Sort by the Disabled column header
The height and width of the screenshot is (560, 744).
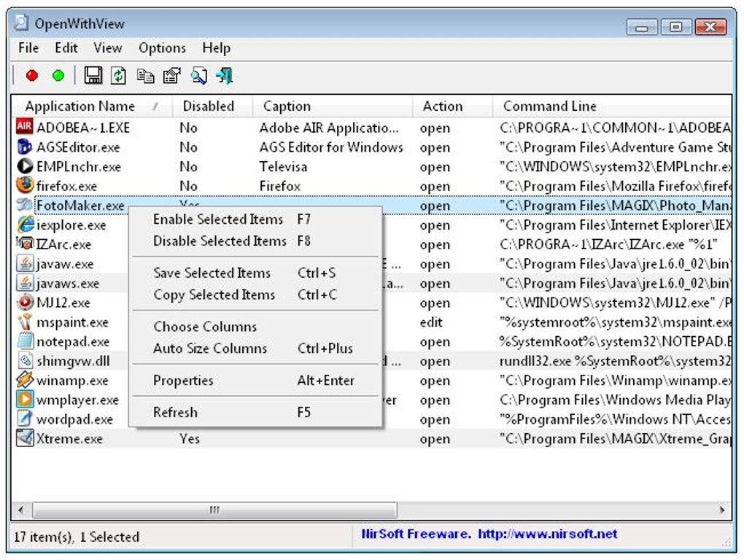click(x=212, y=106)
